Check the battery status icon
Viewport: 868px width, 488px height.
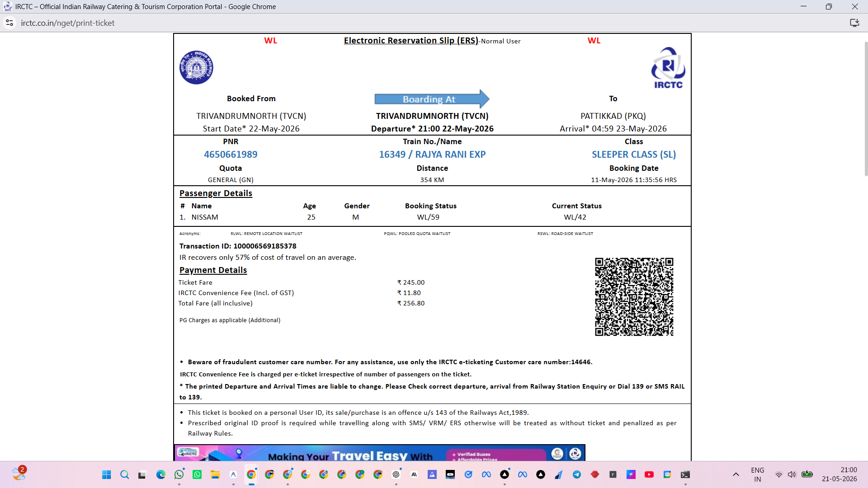pos(807,474)
